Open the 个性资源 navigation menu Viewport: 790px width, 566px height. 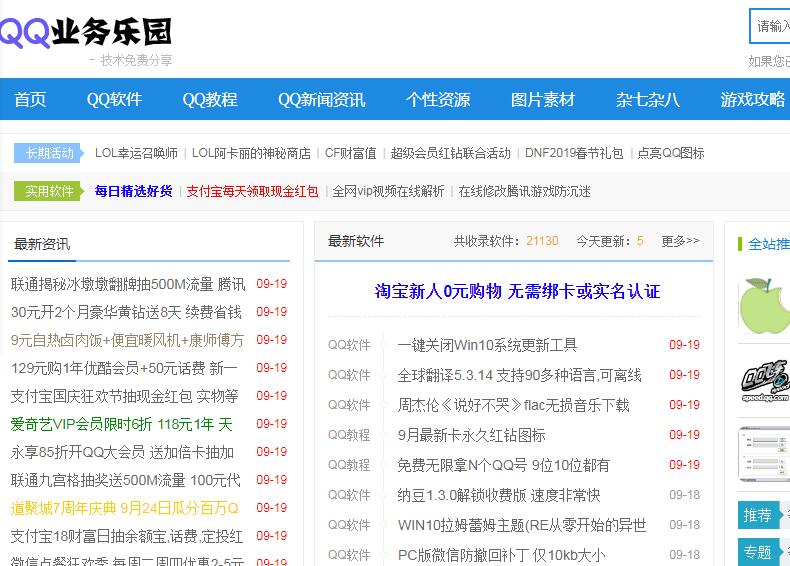click(438, 99)
